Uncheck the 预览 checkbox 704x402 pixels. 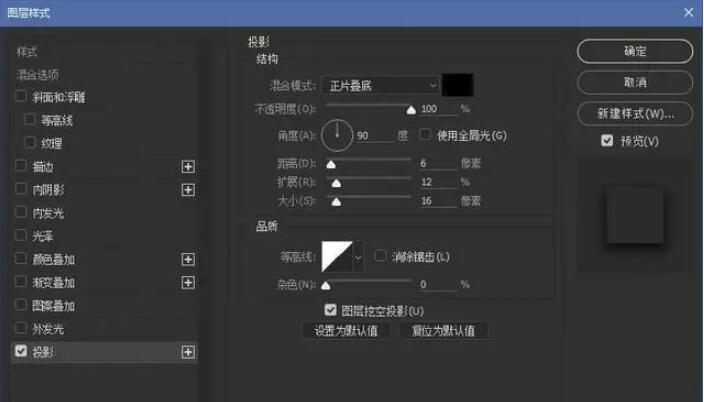coord(607,141)
